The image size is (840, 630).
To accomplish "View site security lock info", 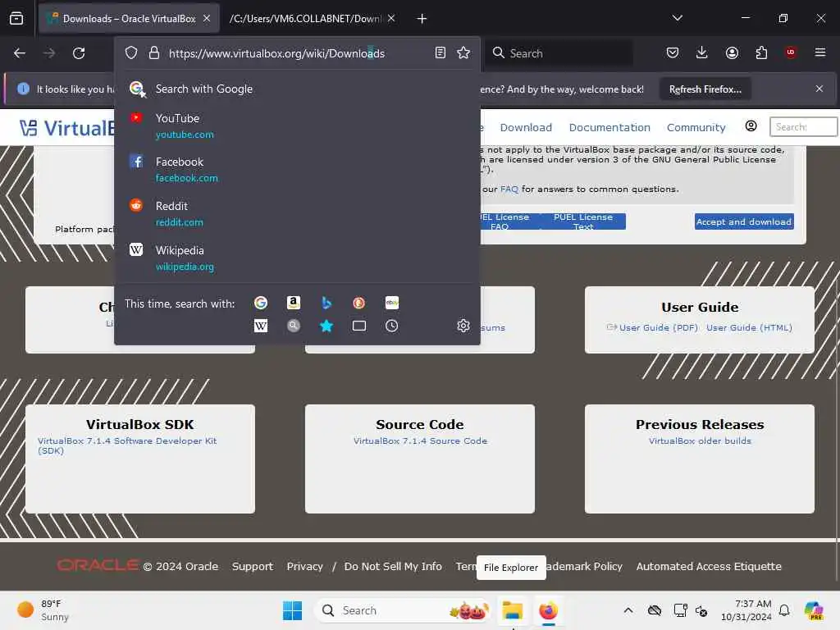I will point(154,52).
